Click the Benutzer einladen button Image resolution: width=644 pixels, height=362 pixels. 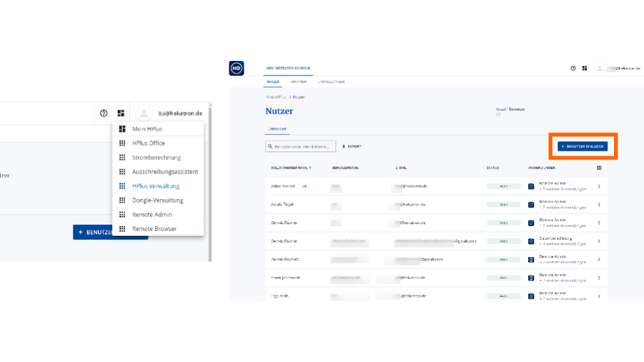tap(582, 146)
